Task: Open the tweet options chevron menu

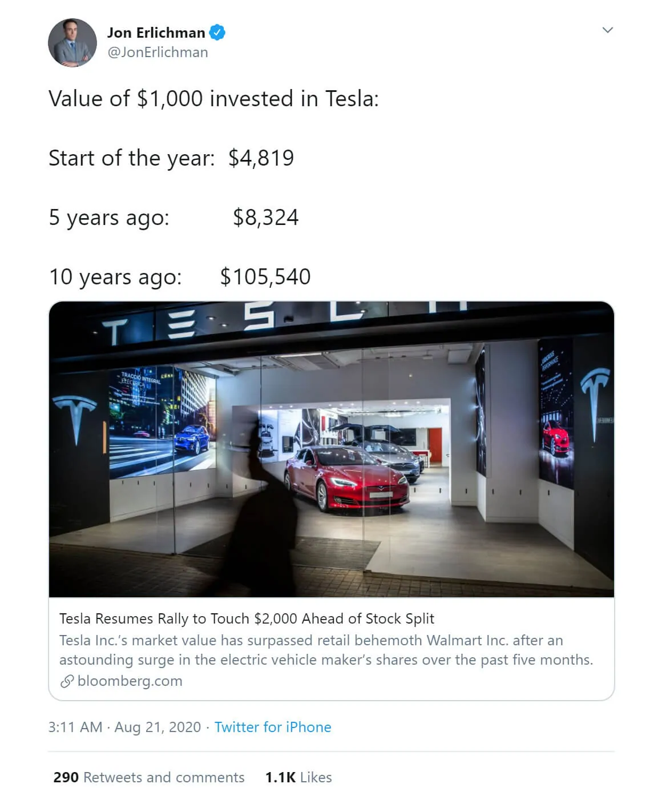Action: 607,30
